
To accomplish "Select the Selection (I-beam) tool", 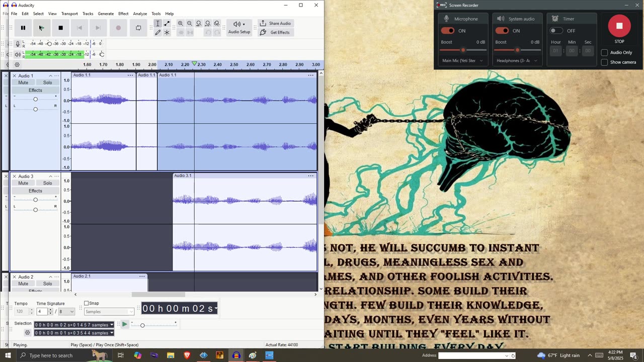I will tap(157, 24).
